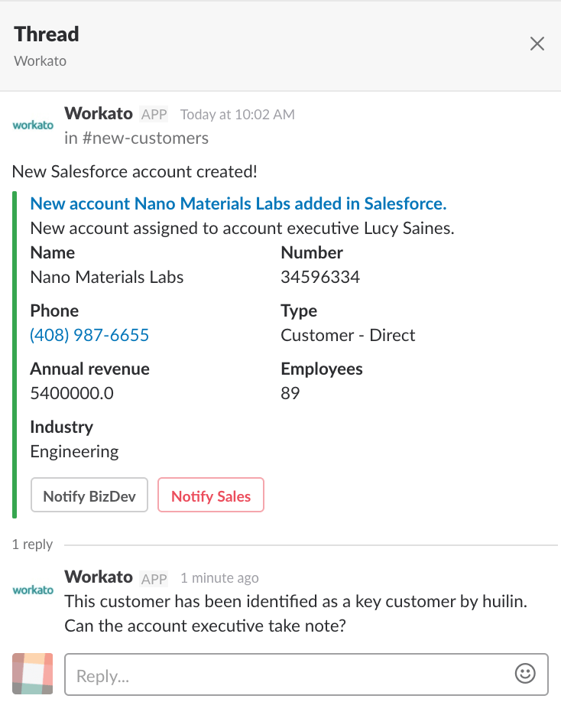Click the Workato app avatar on the first message
Image resolution: width=561 pixels, height=728 pixels.
click(32, 125)
